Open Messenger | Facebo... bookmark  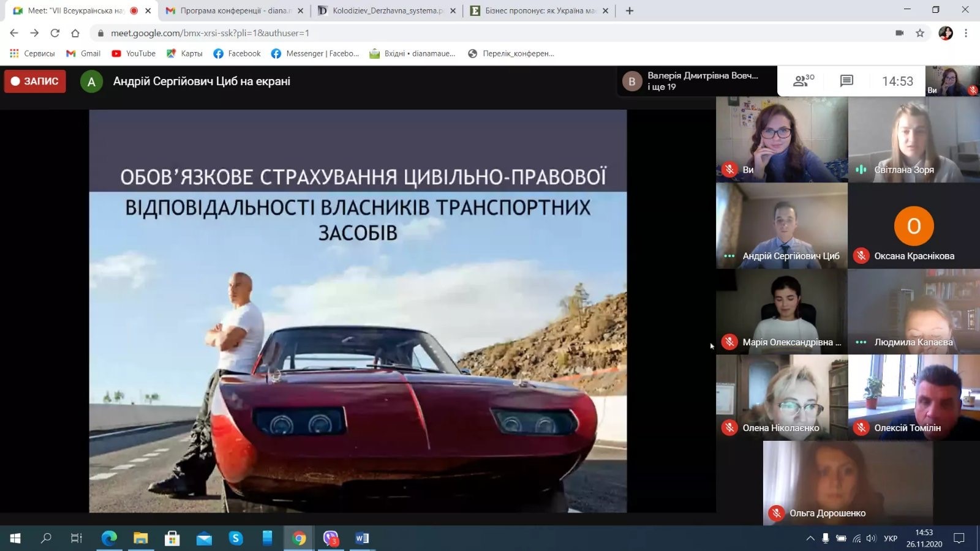pos(315,53)
